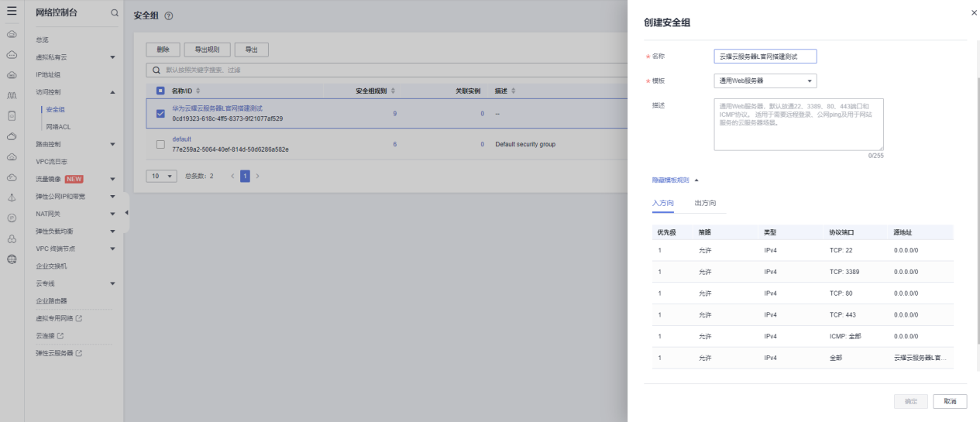Screen dimensions: 980x422
Task: Click the magnifier icon in the filter bar
Action: tap(156, 70)
